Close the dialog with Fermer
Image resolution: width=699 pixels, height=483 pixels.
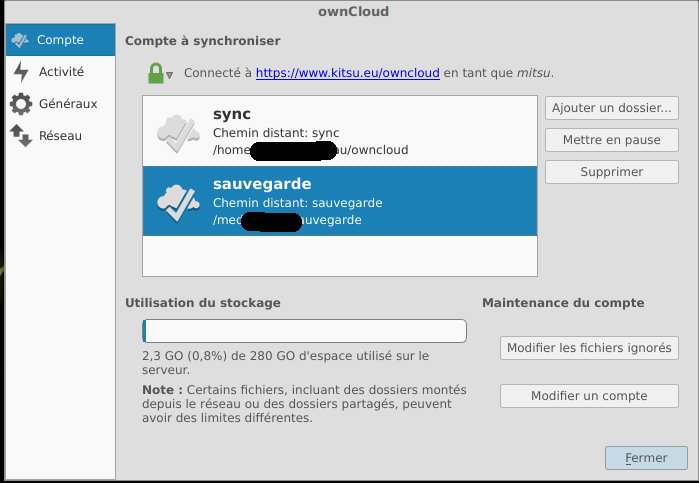coord(646,458)
